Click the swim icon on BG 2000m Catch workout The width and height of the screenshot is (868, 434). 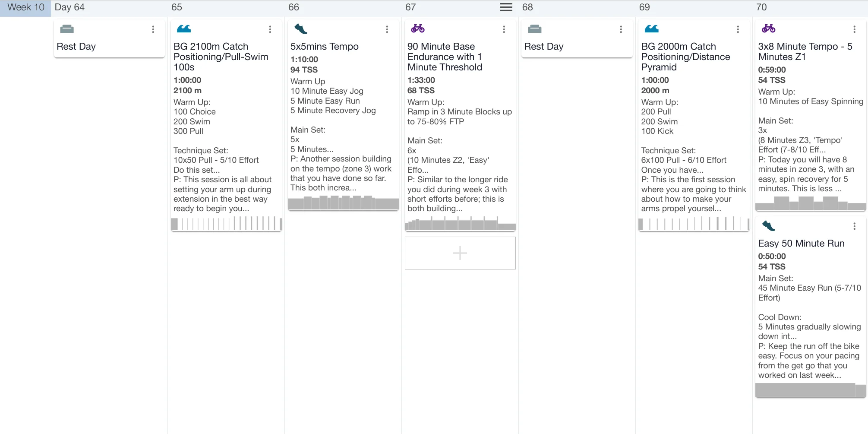point(651,29)
